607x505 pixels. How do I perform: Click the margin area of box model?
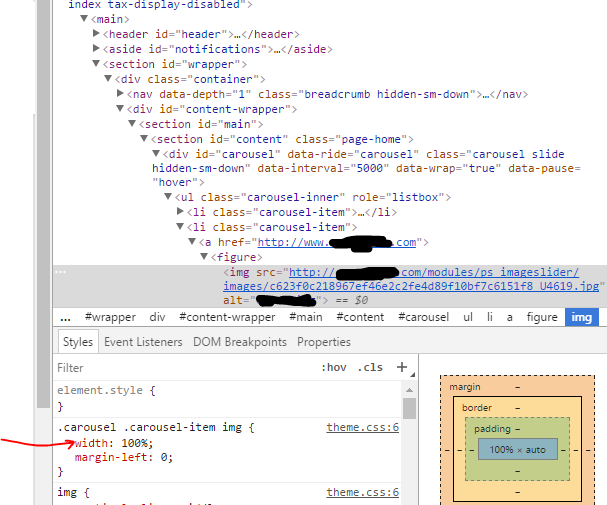(x=465, y=387)
